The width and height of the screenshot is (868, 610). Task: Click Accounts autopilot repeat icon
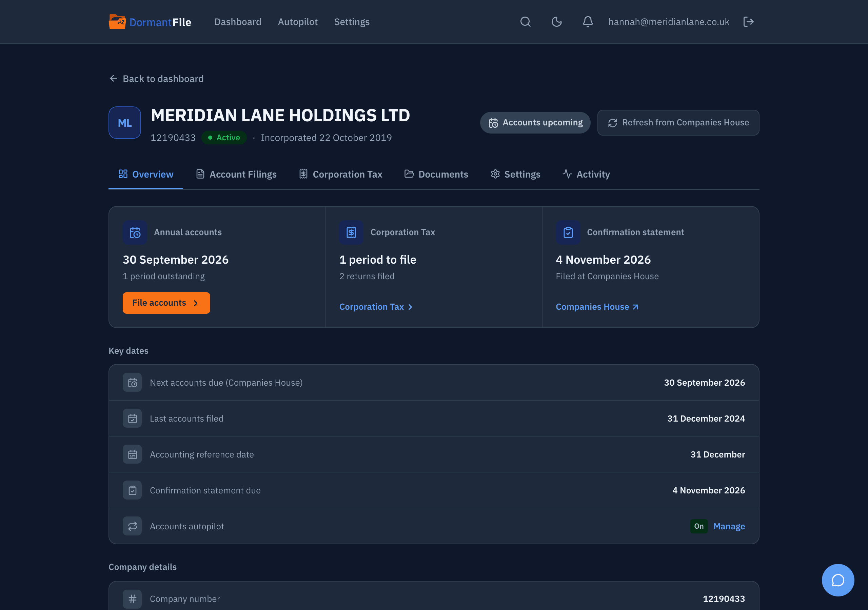[132, 526]
